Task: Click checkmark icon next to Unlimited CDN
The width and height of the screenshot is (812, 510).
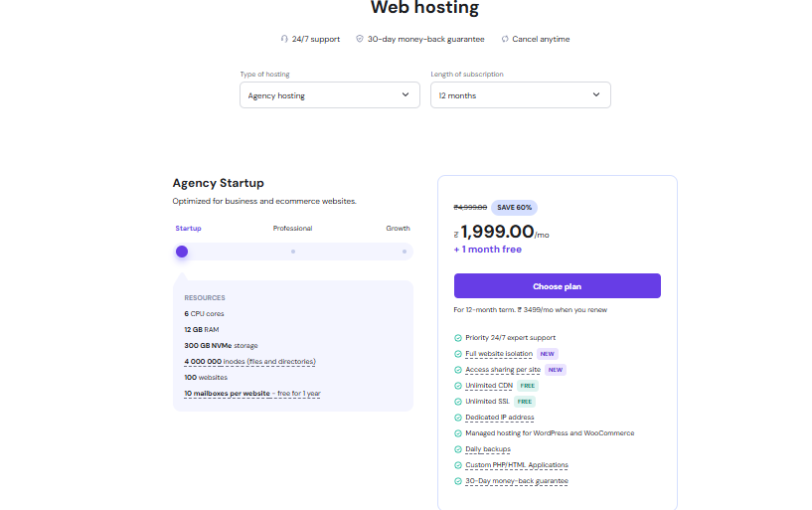Action: click(458, 386)
